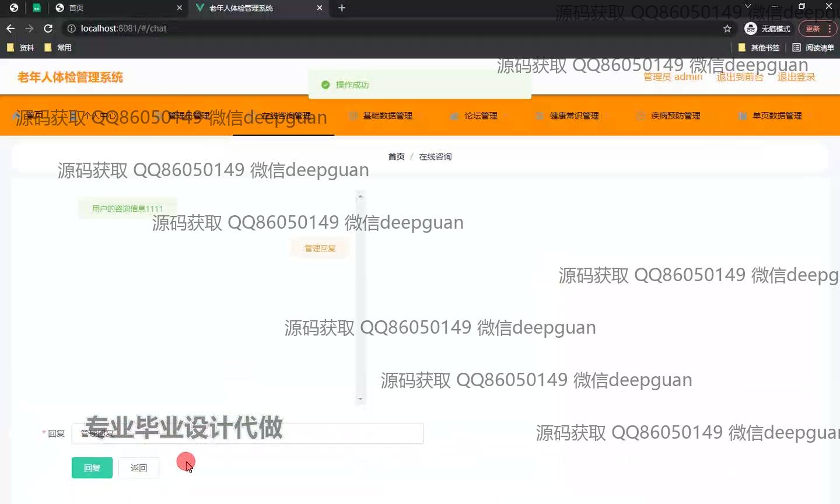Open Chrome's 更新 update menu
The image size is (840, 504).
818,29
